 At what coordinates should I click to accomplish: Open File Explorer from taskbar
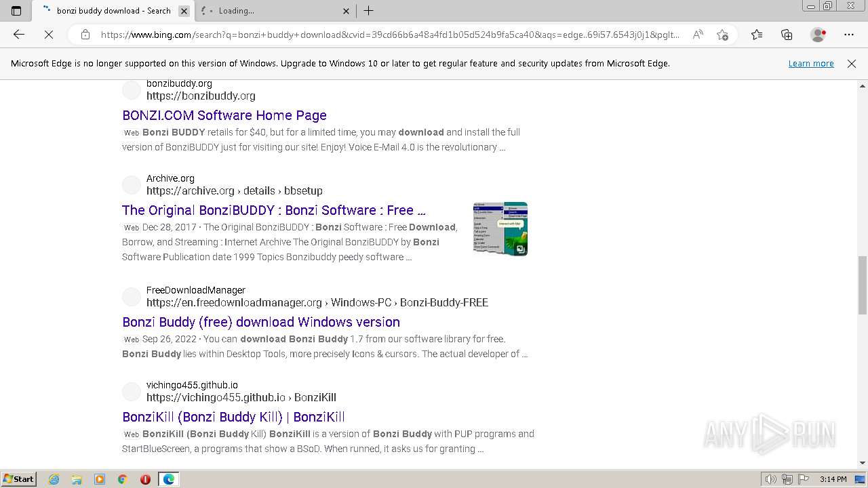tap(77, 479)
